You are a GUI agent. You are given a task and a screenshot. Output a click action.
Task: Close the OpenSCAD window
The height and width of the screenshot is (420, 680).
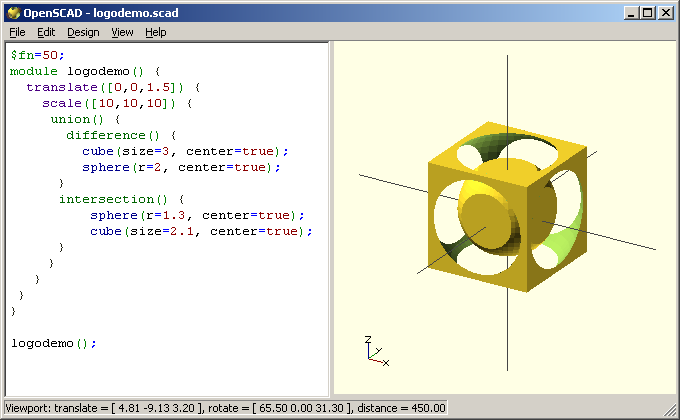[x=665, y=13]
